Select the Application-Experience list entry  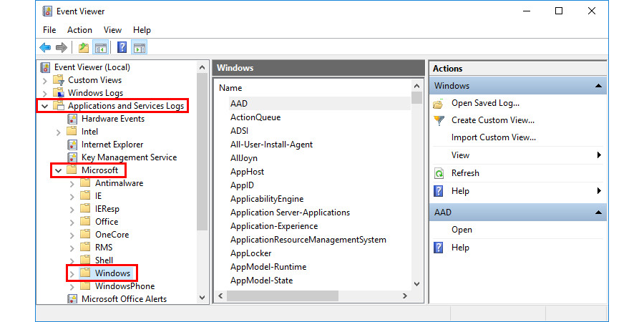(274, 226)
